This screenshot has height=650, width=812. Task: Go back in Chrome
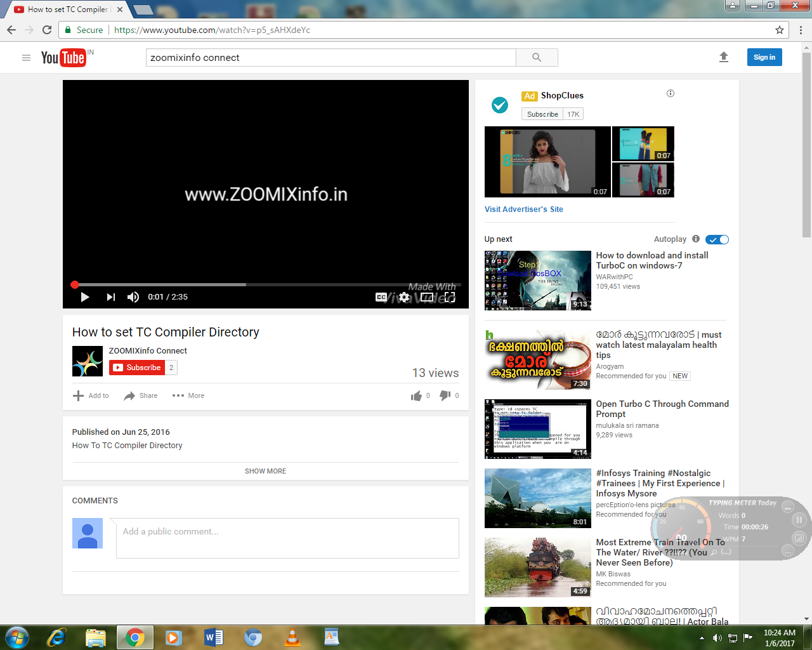(x=11, y=30)
